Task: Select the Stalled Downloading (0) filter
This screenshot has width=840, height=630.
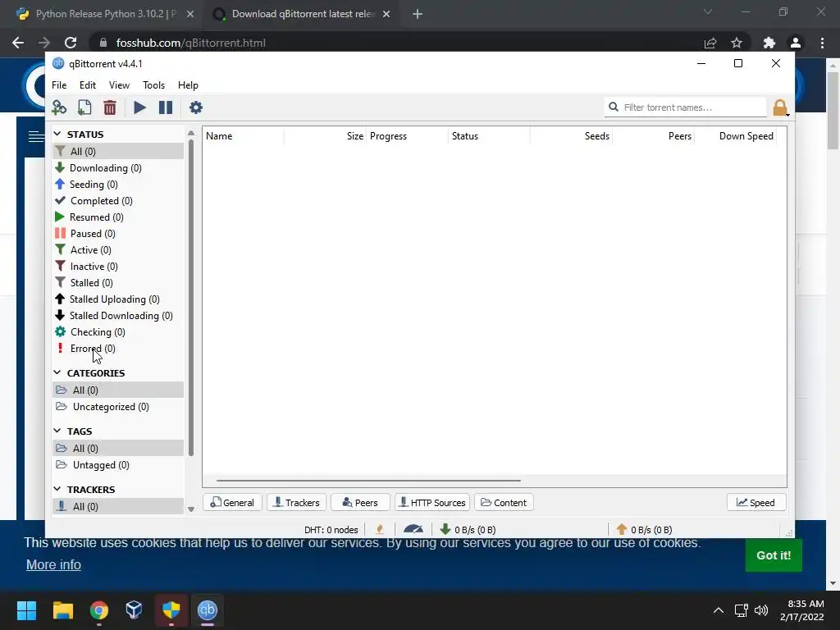Action: click(x=118, y=316)
